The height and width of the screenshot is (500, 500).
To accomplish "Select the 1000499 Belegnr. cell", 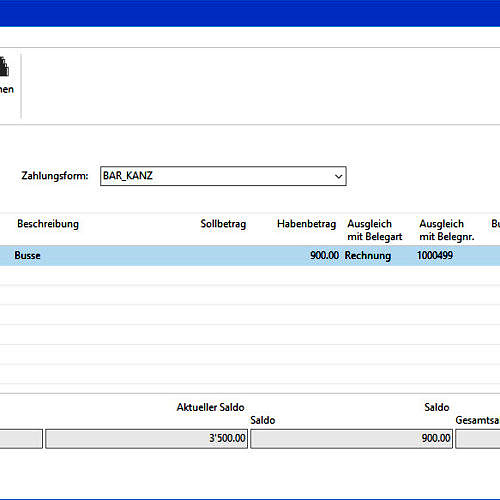I will 435,256.
